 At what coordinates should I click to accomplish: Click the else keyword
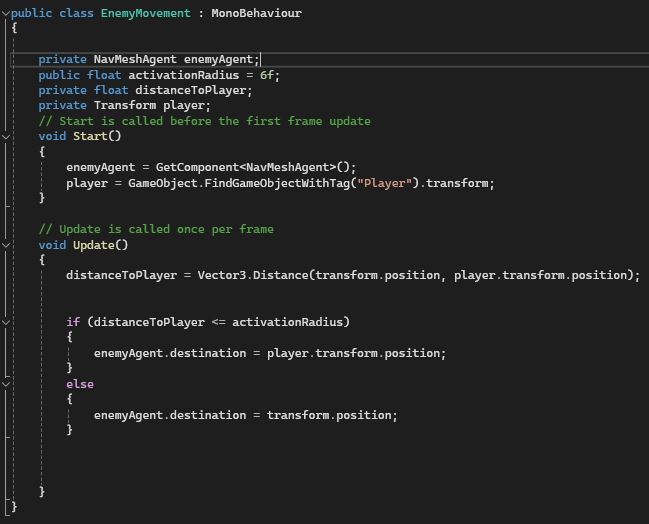(80, 384)
